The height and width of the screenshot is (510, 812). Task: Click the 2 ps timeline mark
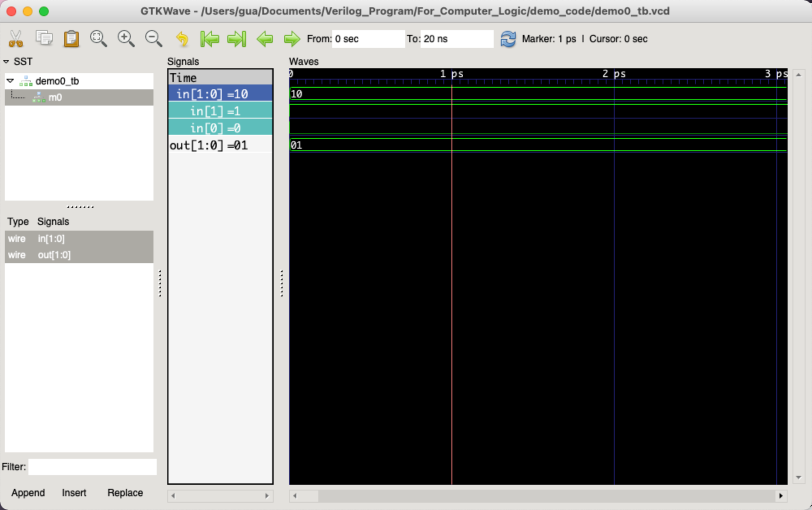pyautogui.click(x=614, y=73)
